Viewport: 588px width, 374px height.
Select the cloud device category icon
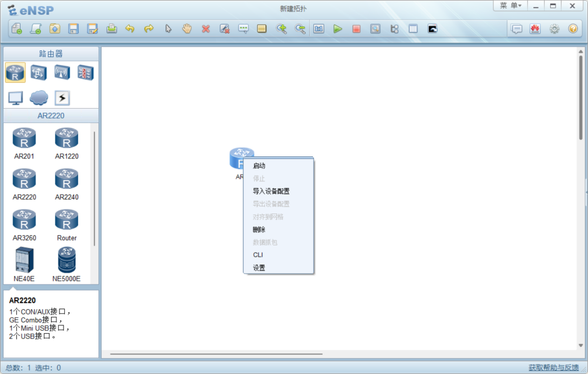[39, 97]
